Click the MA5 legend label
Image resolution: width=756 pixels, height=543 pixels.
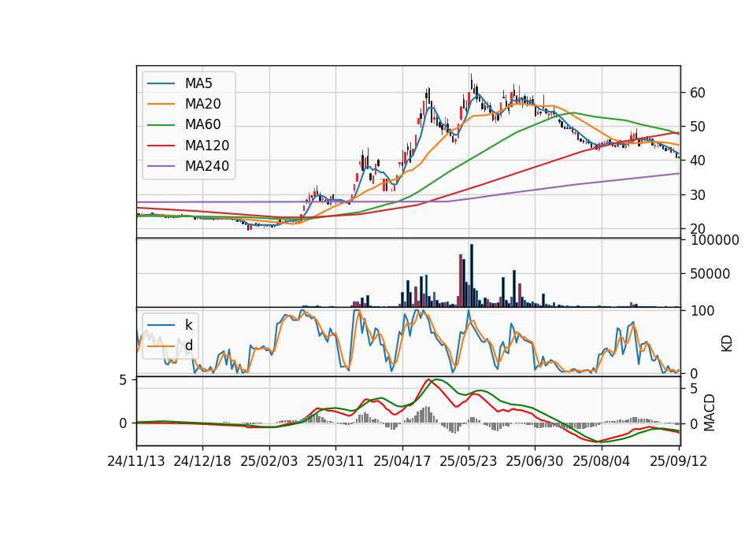198,83
